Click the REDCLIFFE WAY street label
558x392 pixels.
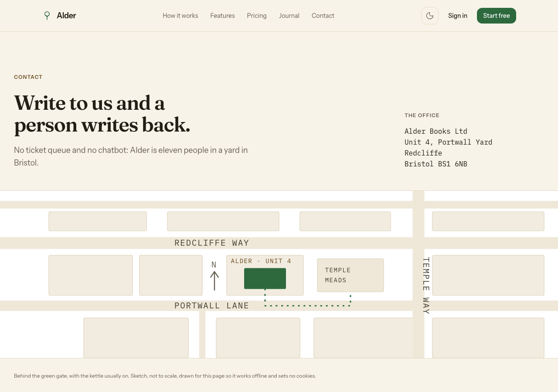212,243
